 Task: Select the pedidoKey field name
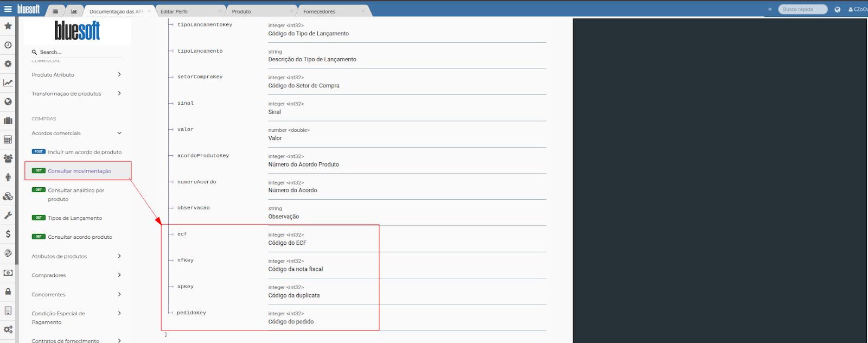pyautogui.click(x=192, y=313)
